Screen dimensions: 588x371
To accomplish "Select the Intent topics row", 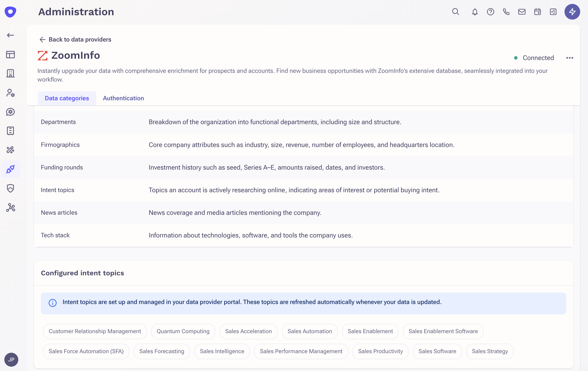I will coord(58,190).
